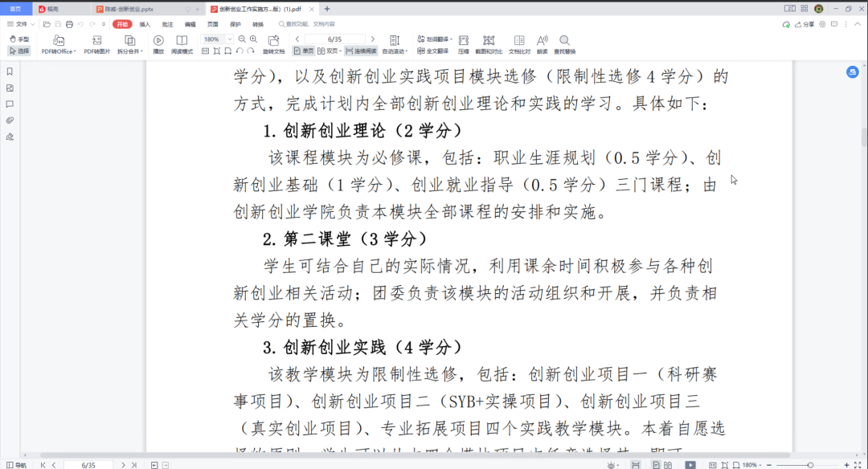
Task: Go to the next page arrow in toolbar
Action: tap(371, 39)
